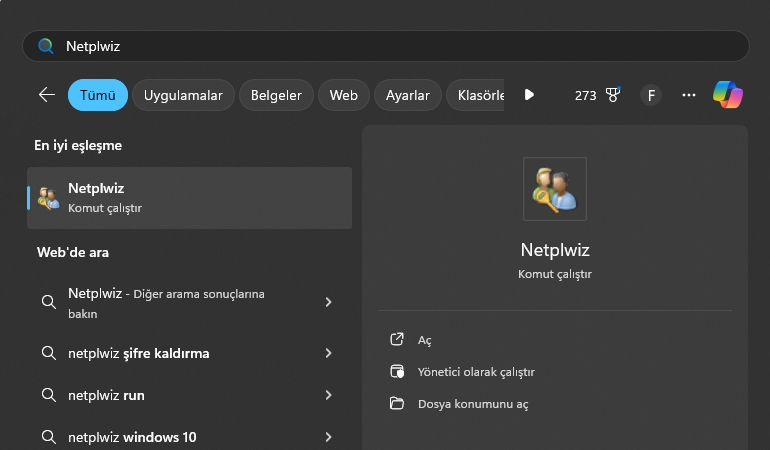Click the search magnifier icon in the search box
The width and height of the screenshot is (770, 450).
[x=46, y=46]
